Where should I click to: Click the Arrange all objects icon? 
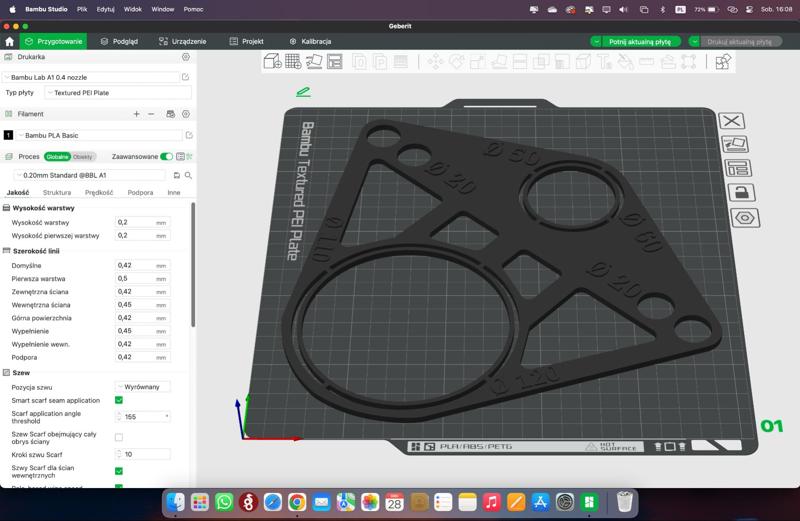pos(335,62)
